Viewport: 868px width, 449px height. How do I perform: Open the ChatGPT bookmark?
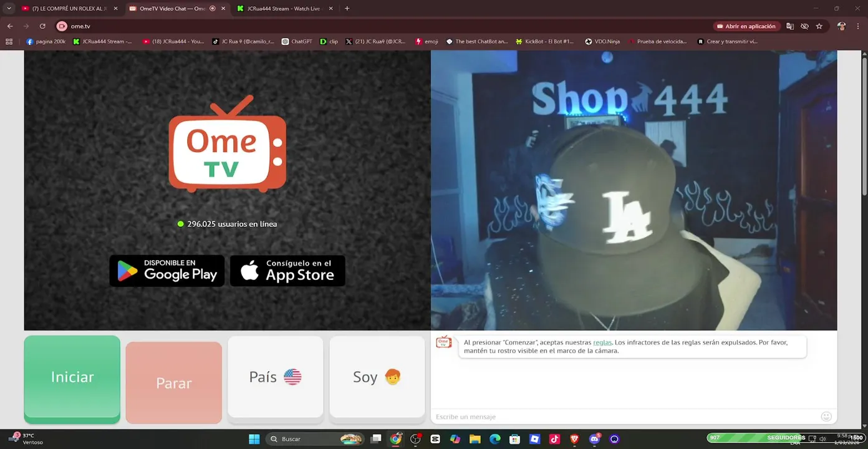[x=297, y=42]
